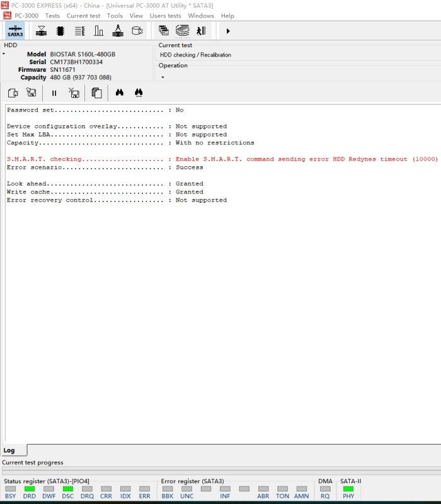Click the PC-3000 logo beside the menu
Viewport: 441px width, 504px height.
7,15
